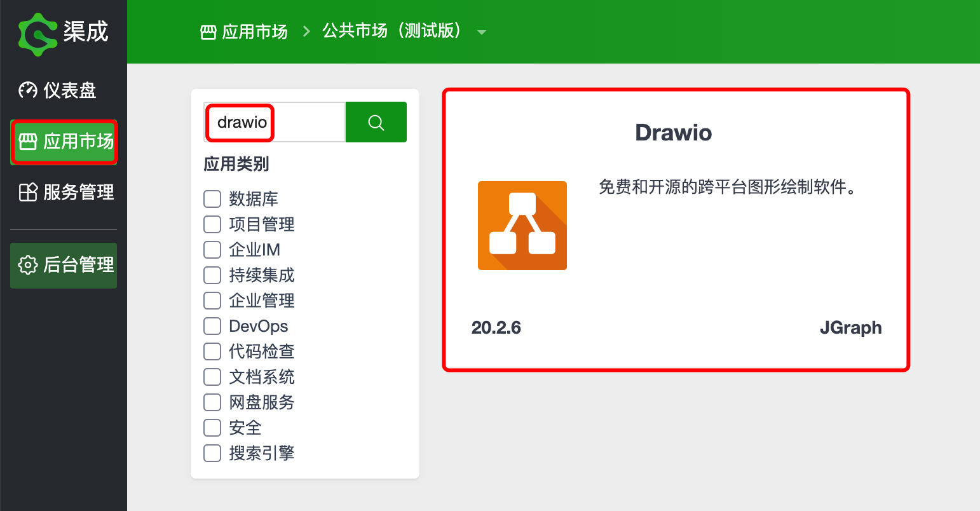Screen dimensions: 980x511
Task: Go to 服务管理 in sidebar
Action: tap(78, 192)
